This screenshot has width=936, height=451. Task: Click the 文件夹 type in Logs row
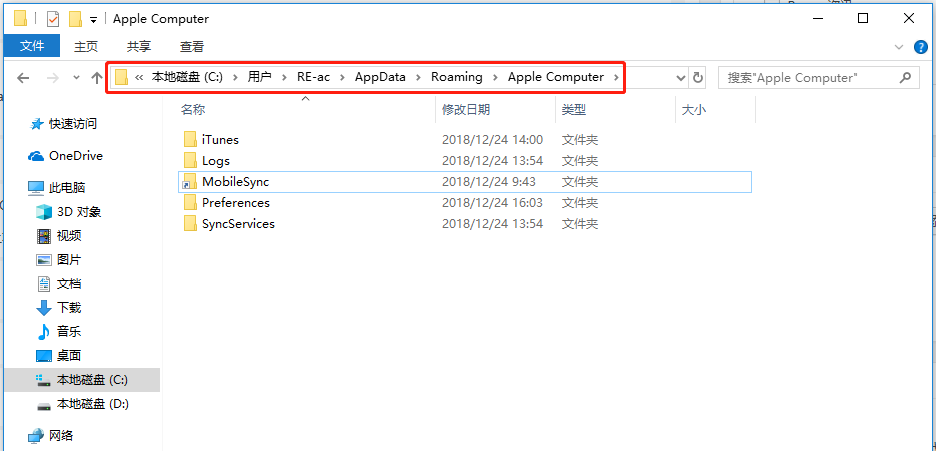pos(580,160)
